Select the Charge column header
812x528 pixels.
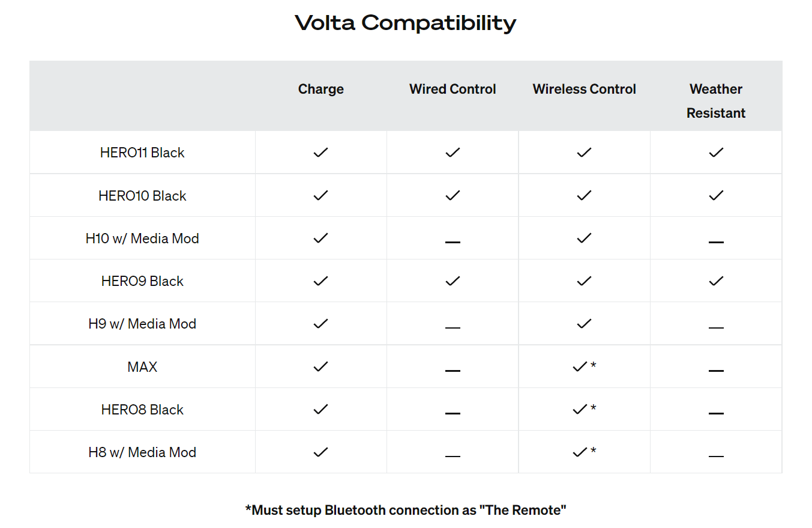point(321,89)
